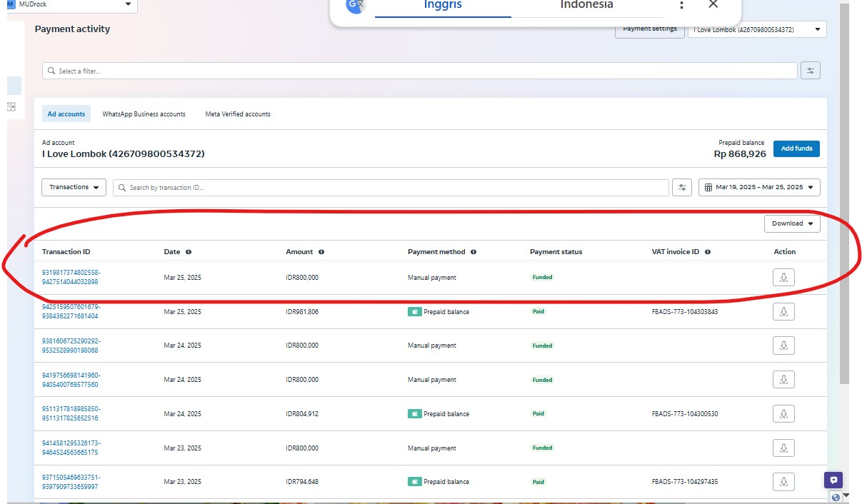
Task: Download receipt for IDR794,648 transaction
Action: pyautogui.click(x=783, y=482)
